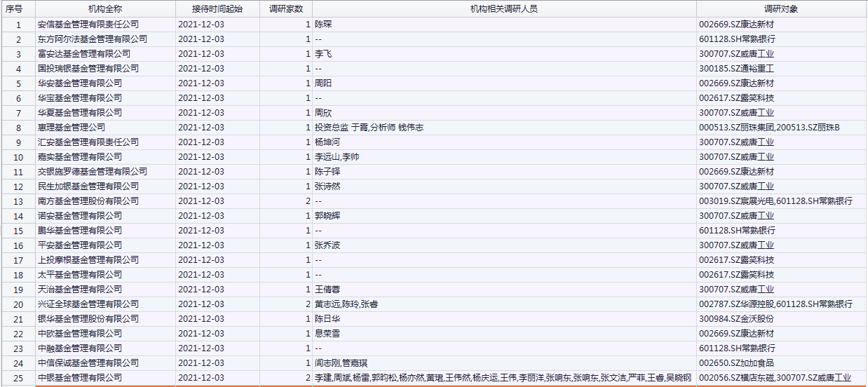Click the 机构相关调研人员 column header
The image size is (868, 387).
click(503, 8)
